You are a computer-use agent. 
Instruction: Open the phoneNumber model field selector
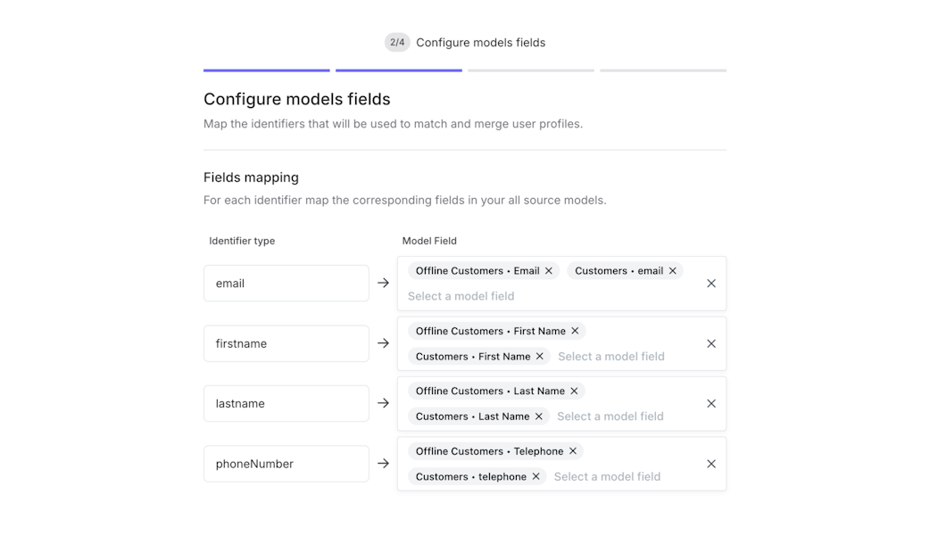click(x=607, y=476)
